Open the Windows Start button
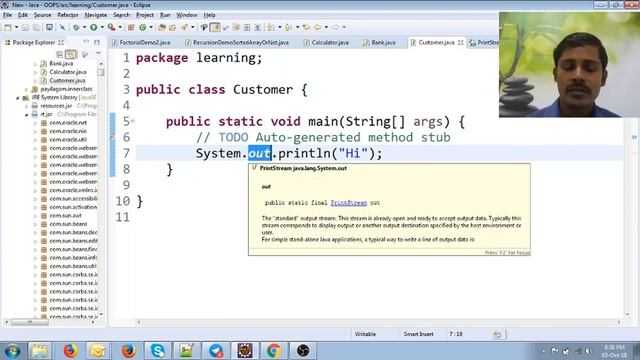This screenshot has width=640, height=360. pyautogui.click(x=12, y=351)
